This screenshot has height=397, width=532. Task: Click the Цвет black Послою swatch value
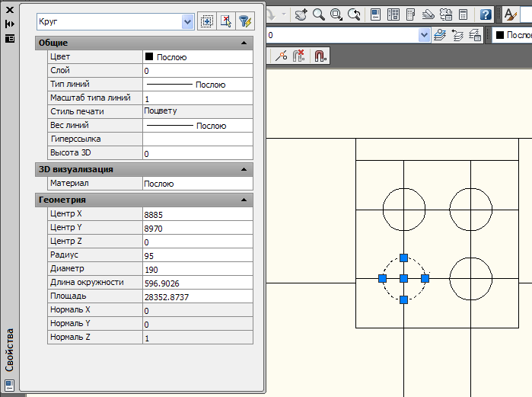[x=198, y=57]
